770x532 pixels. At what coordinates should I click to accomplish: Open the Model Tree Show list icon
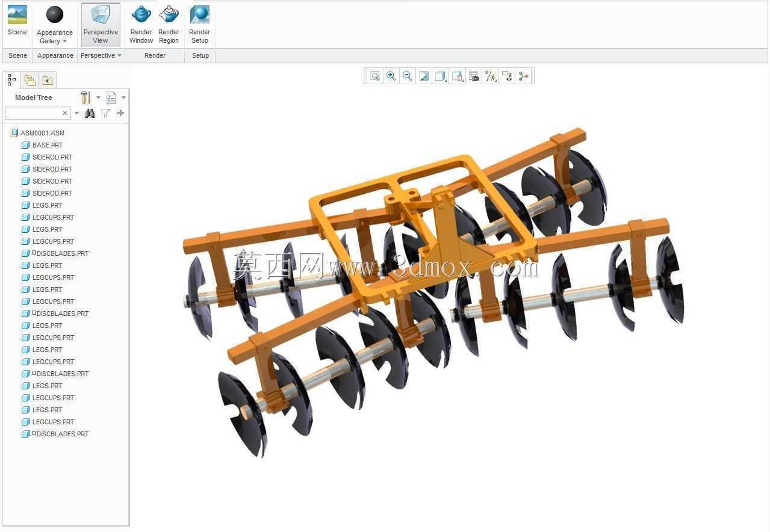pyautogui.click(x=111, y=97)
